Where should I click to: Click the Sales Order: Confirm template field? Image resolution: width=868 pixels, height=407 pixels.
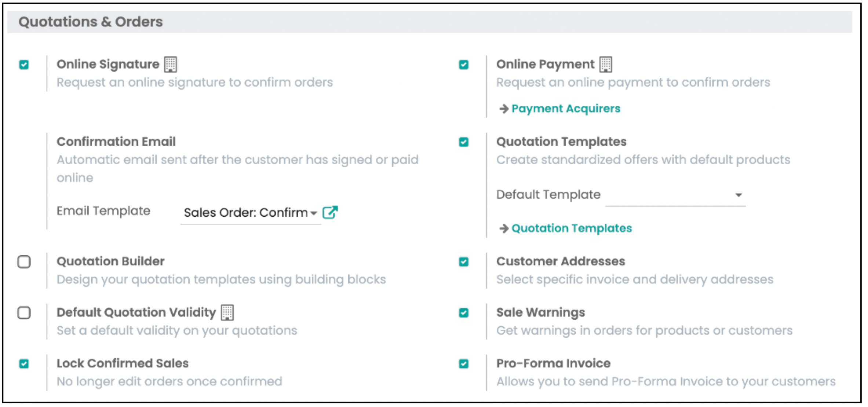click(251, 213)
